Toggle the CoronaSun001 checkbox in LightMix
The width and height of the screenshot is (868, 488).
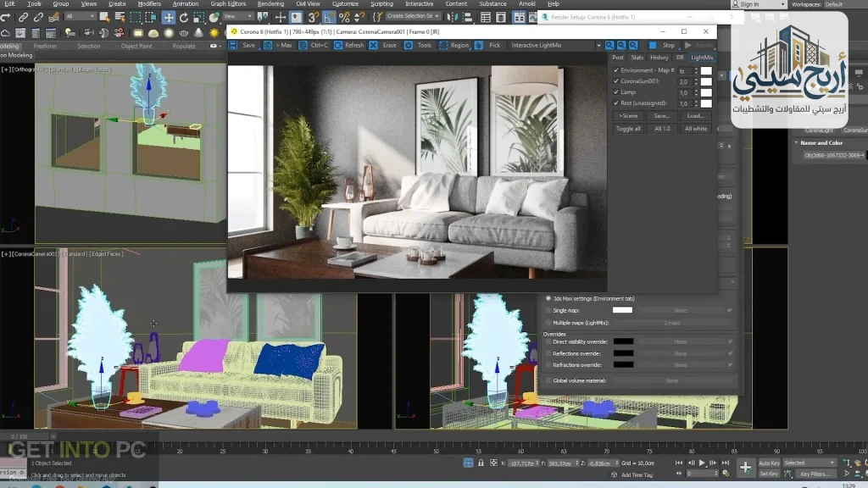click(x=615, y=82)
